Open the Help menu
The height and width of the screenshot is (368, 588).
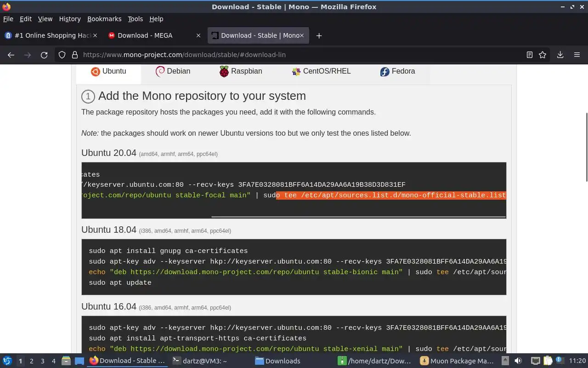tap(156, 19)
